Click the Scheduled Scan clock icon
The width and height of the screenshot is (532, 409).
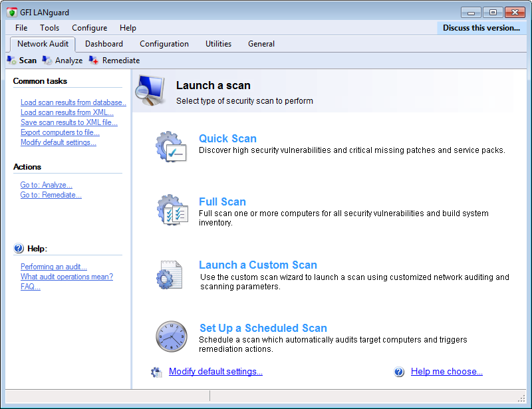172,337
